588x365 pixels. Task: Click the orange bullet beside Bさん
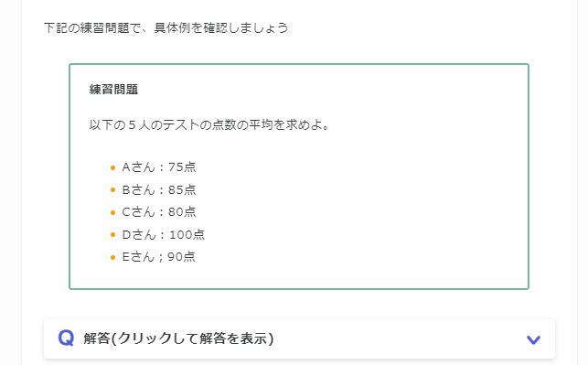112,190
